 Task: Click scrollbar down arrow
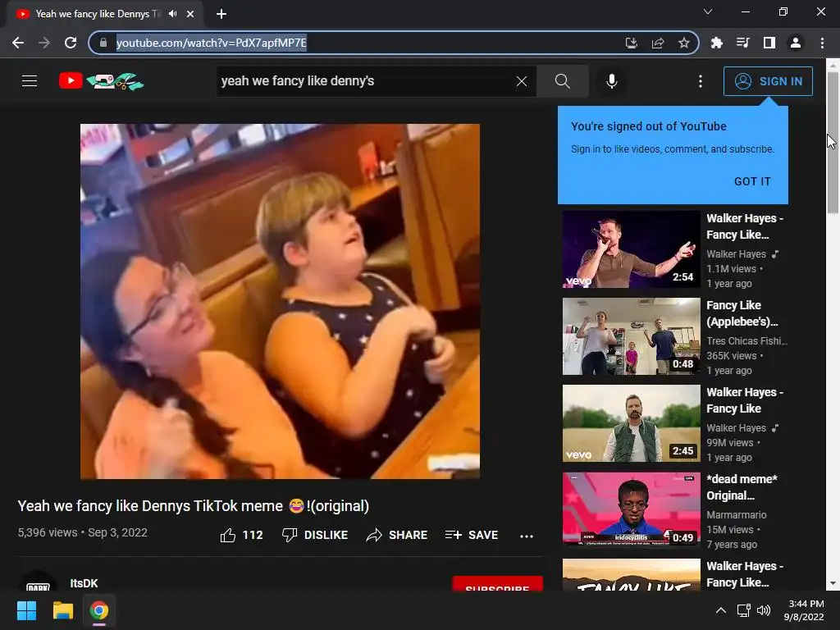click(833, 583)
